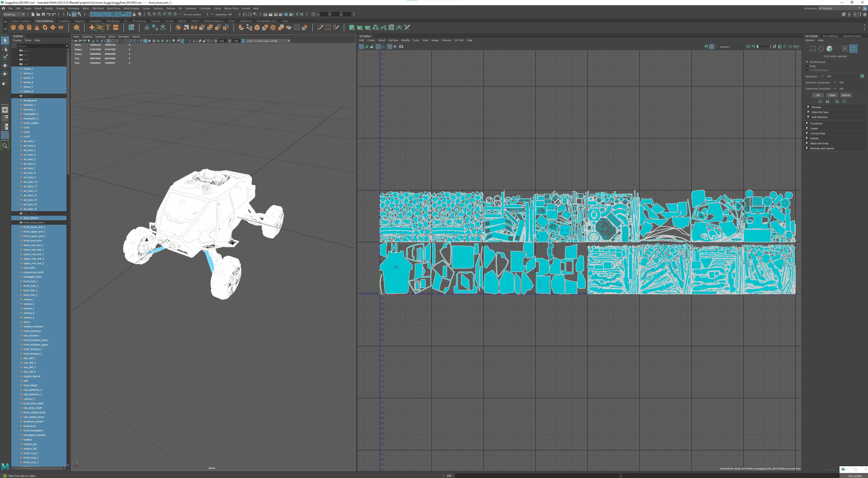Switch to the Sculpting shelf tab
The height and width of the screenshot is (478, 868).
(x=64, y=21)
